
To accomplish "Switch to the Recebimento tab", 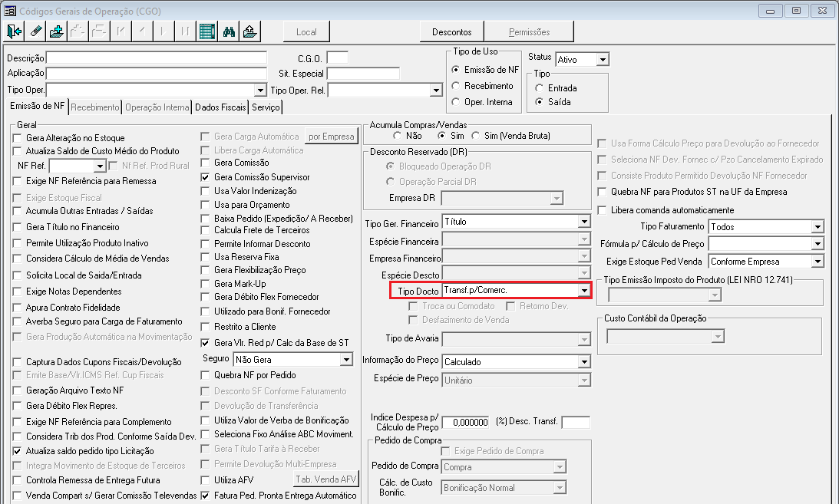I will [x=94, y=107].
